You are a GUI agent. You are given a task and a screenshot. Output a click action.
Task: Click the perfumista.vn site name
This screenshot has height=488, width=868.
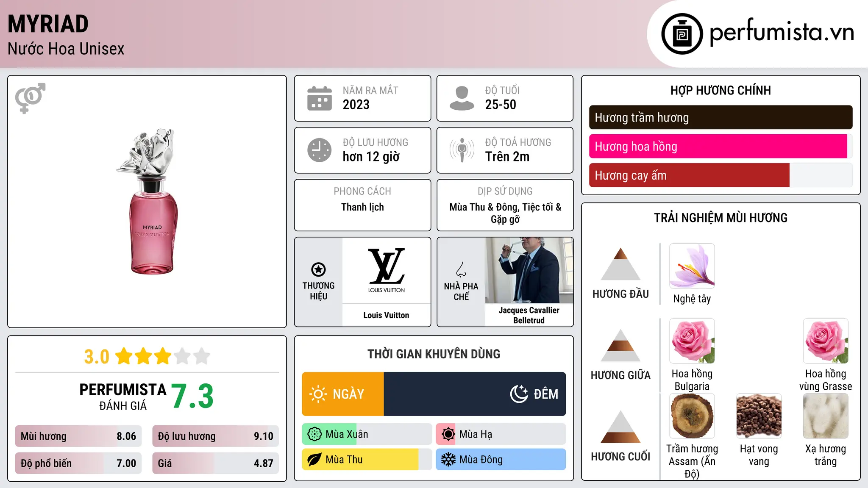click(x=782, y=32)
